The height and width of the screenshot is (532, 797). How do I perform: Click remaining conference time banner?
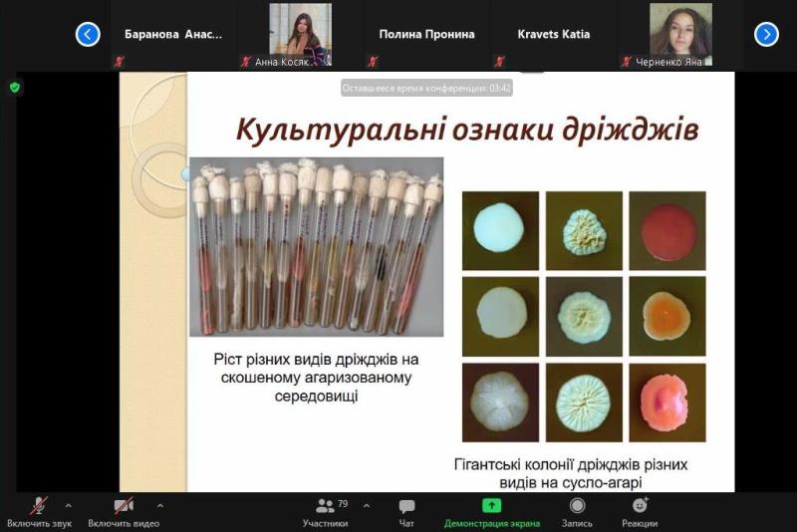point(426,88)
